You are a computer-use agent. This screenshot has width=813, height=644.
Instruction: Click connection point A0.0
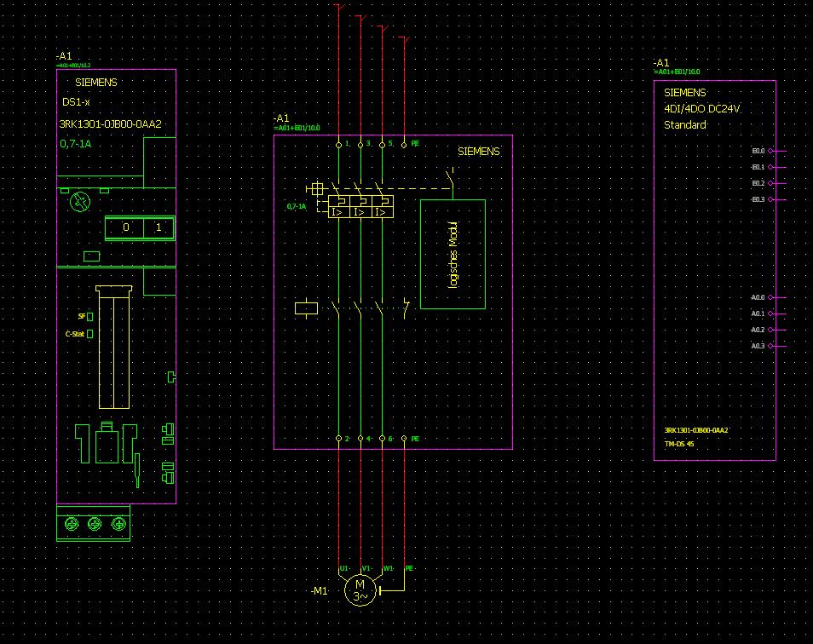[x=770, y=297]
